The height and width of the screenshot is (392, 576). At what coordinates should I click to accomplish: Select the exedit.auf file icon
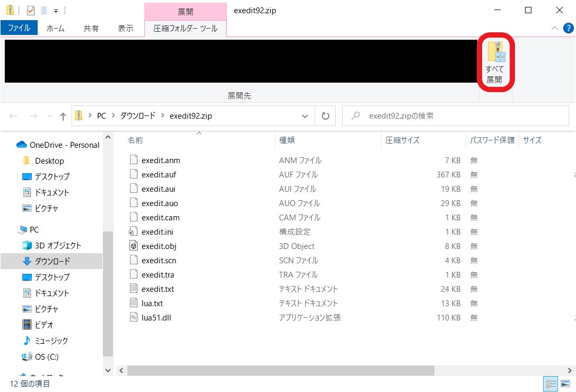134,174
